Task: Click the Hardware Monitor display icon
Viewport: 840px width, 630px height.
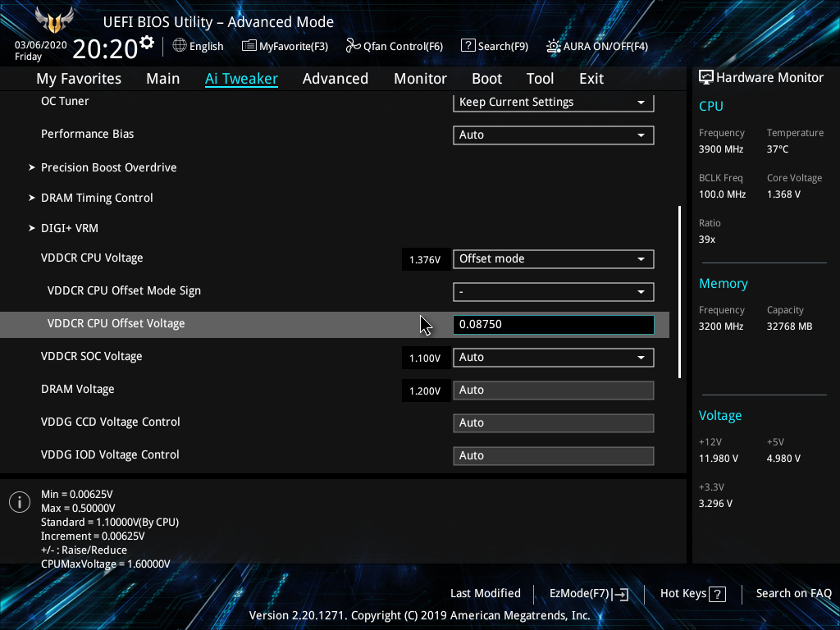Action: pos(706,77)
